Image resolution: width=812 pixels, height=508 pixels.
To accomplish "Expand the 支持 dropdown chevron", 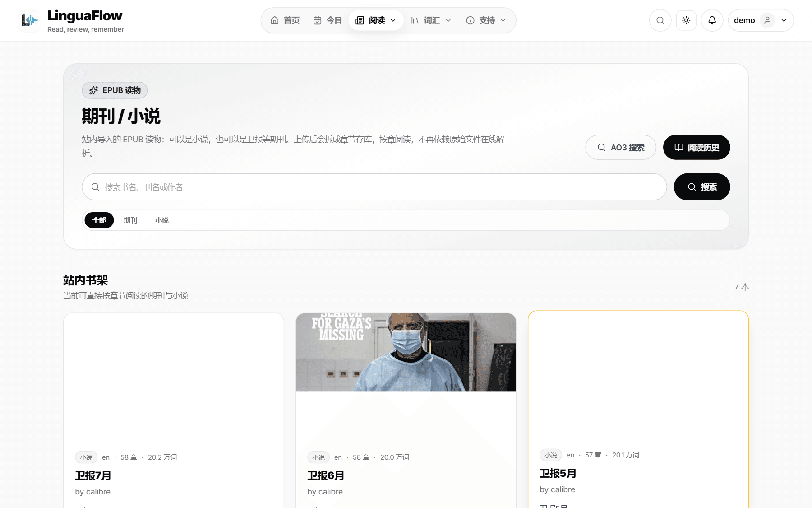I will (x=503, y=20).
